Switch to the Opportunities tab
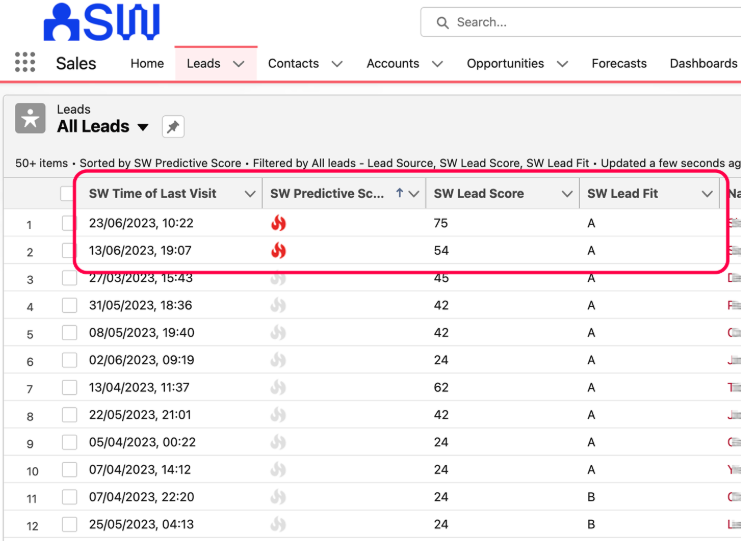This screenshot has width=741, height=541. [x=505, y=63]
